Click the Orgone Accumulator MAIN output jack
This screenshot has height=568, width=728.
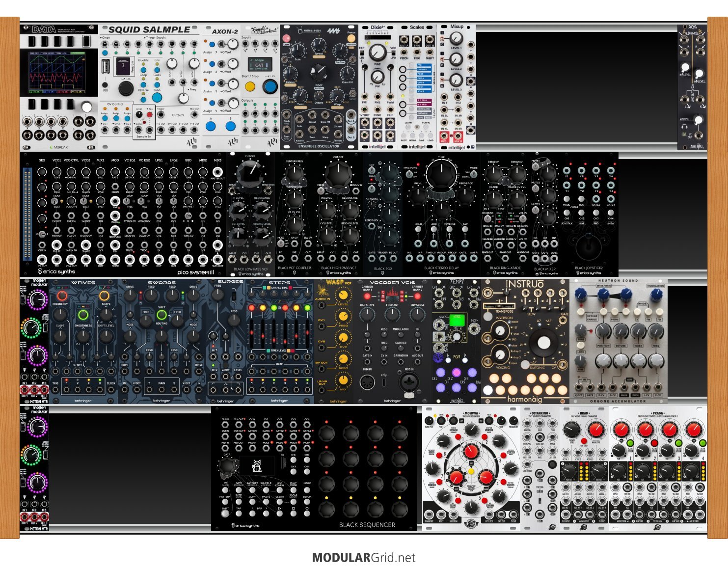[x=624, y=388]
